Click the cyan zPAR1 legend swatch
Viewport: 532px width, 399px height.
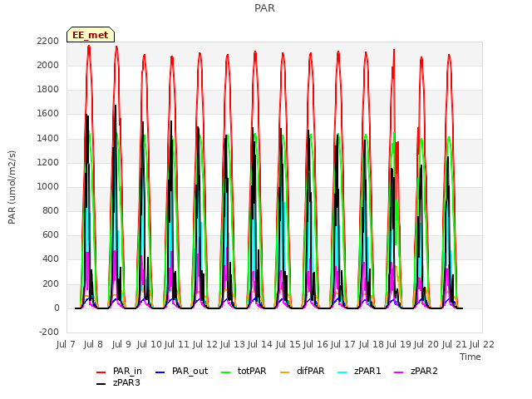pyautogui.click(x=342, y=372)
